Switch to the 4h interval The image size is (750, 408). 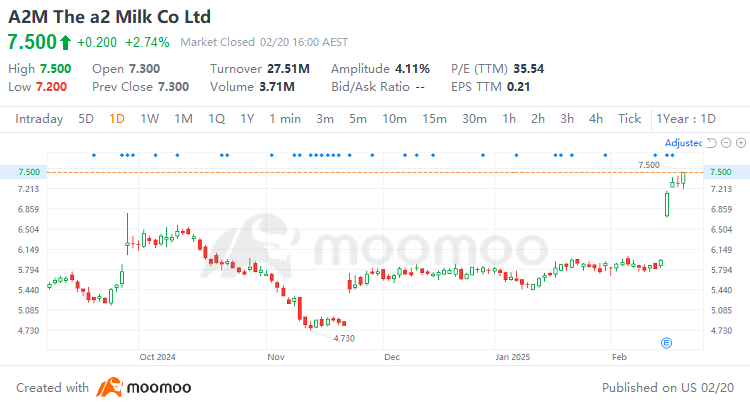[596, 119]
